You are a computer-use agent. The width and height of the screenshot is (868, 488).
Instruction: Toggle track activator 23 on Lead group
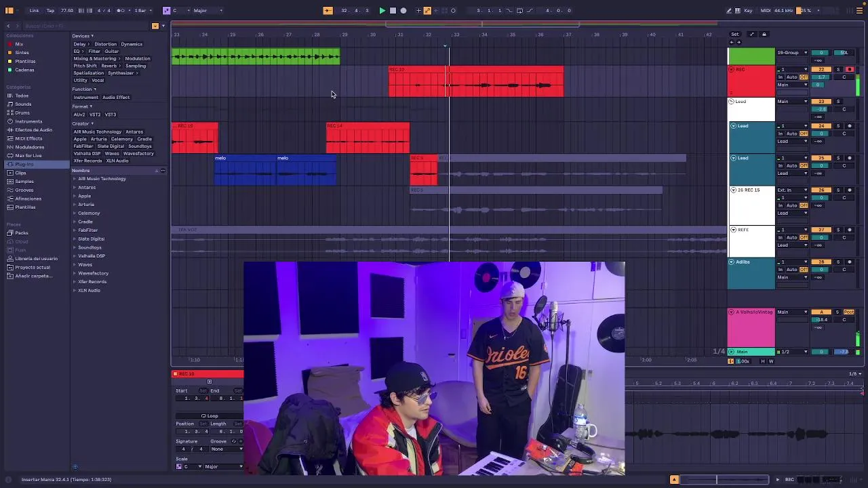pos(821,102)
